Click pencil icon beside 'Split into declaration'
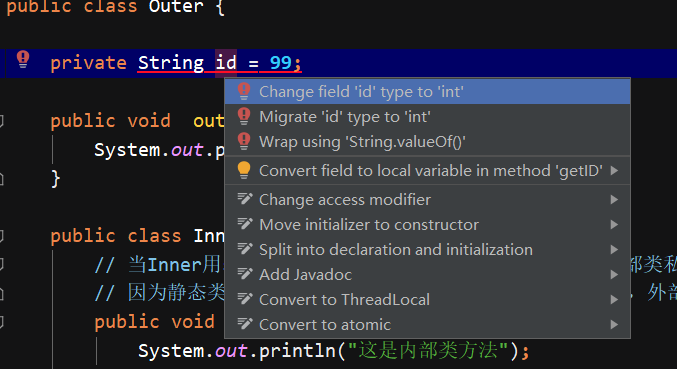 (x=245, y=249)
